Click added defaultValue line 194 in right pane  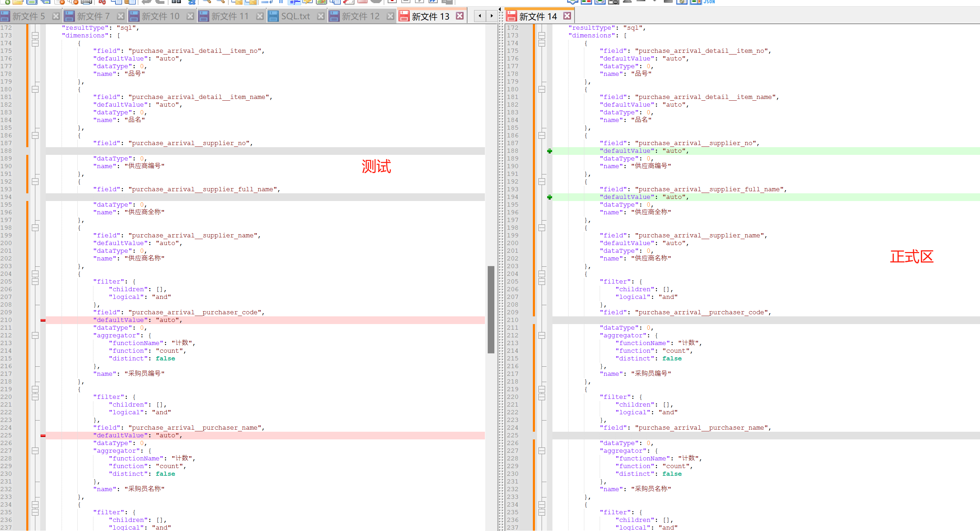(766, 197)
